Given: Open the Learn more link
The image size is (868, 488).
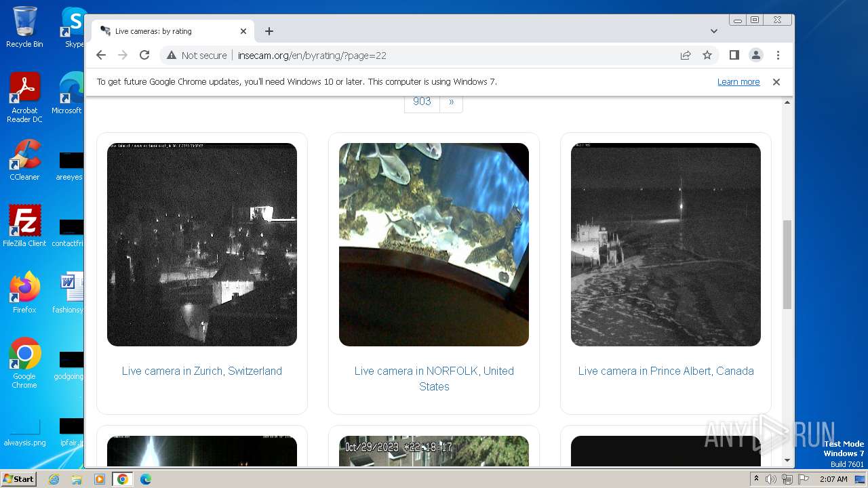Looking at the screenshot, I should [x=738, y=82].
